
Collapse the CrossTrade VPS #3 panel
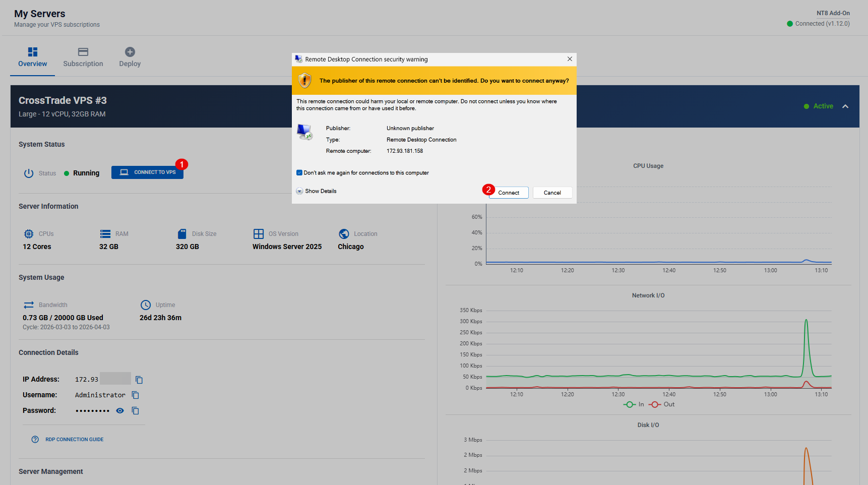click(x=845, y=106)
